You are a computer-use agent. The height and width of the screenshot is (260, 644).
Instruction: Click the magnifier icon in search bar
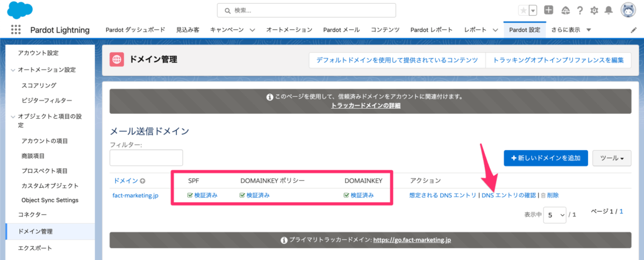point(227,11)
